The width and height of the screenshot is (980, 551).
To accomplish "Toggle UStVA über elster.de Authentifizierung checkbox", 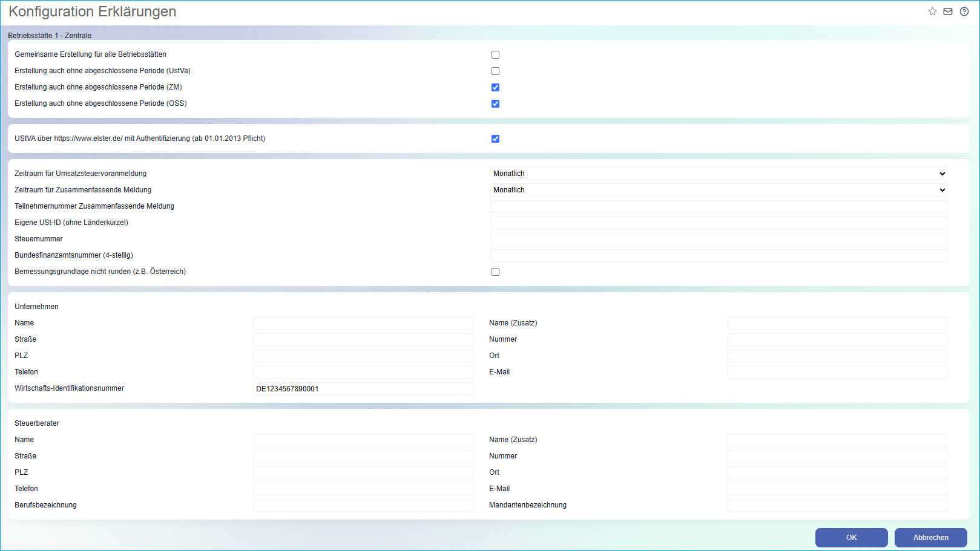I will tap(495, 139).
